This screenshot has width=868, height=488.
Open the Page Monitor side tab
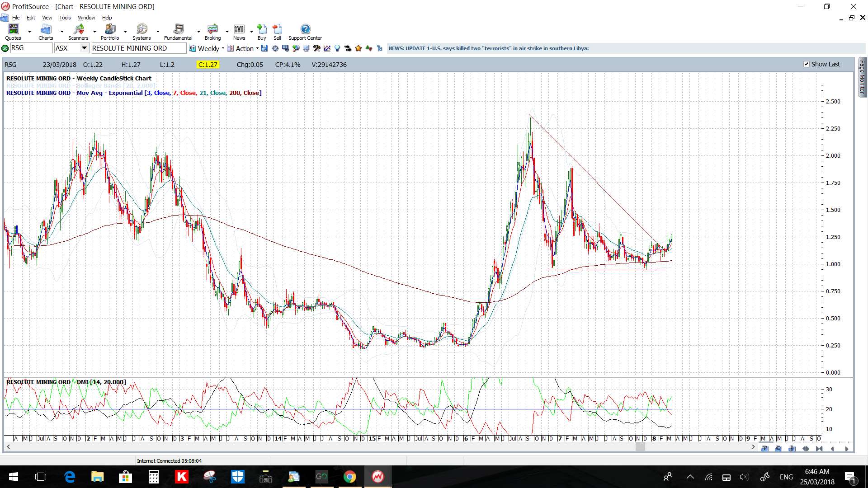coord(862,77)
